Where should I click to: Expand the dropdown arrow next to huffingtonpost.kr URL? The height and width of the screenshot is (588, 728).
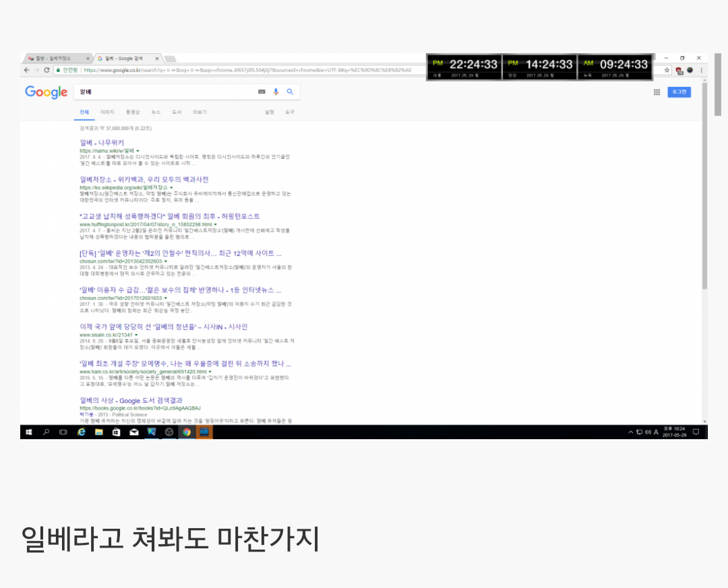(x=216, y=224)
